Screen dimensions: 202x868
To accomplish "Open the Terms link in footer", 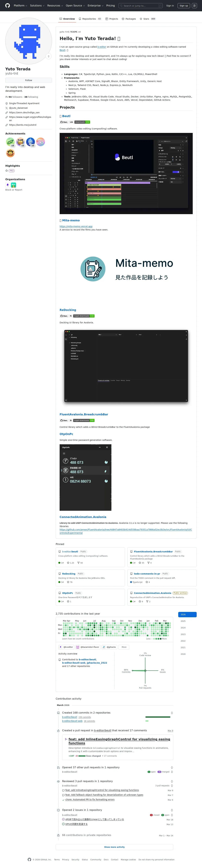I will point(57,860).
